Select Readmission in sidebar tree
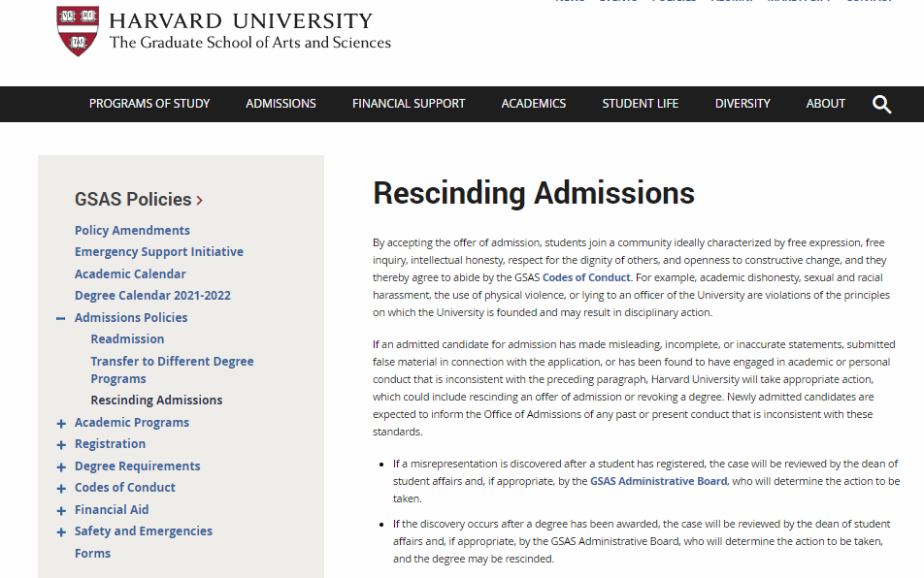 (x=127, y=339)
